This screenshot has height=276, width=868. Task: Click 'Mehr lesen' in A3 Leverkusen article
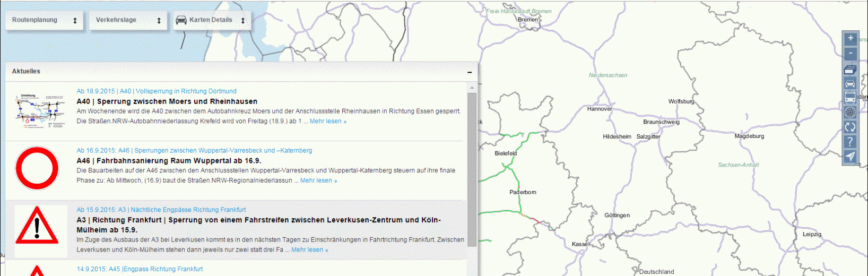pyautogui.click(x=309, y=249)
